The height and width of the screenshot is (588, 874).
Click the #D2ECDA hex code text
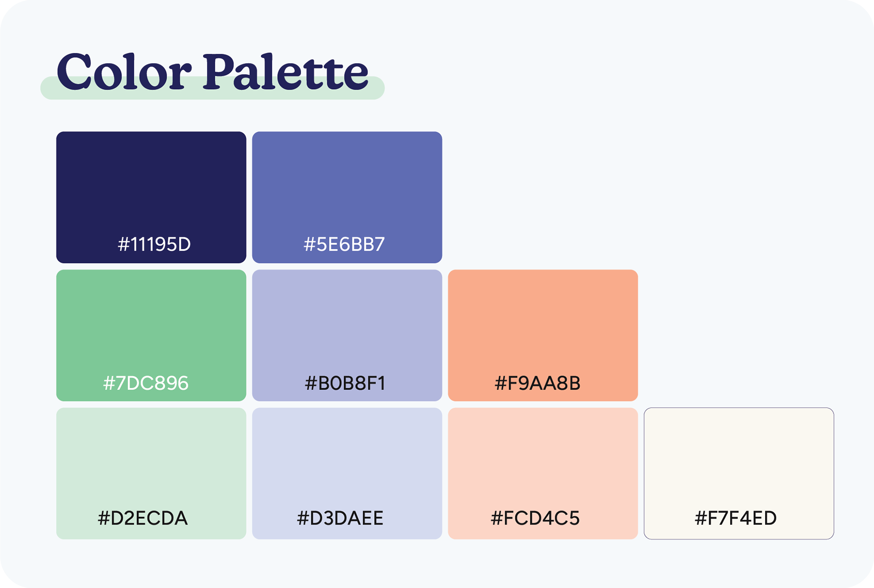pyautogui.click(x=143, y=518)
